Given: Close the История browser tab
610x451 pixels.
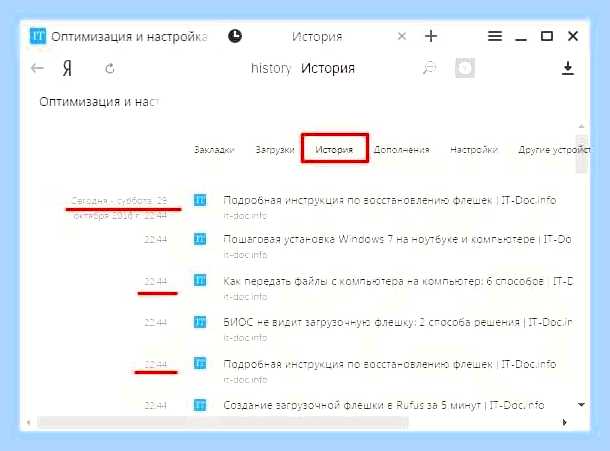Looking at the screenshot, I should (x=402, y=37).
